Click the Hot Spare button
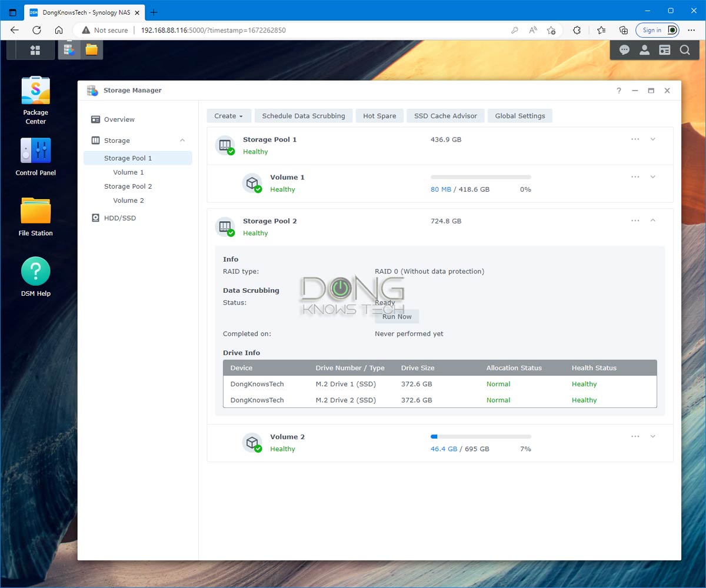The height and width of the screenshot is (588, 706). pos(379,116)
